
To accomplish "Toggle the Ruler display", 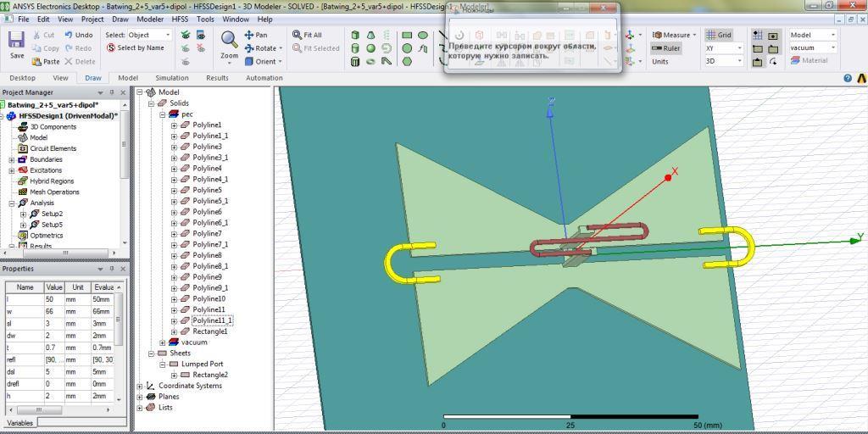I will click(665, 48).
